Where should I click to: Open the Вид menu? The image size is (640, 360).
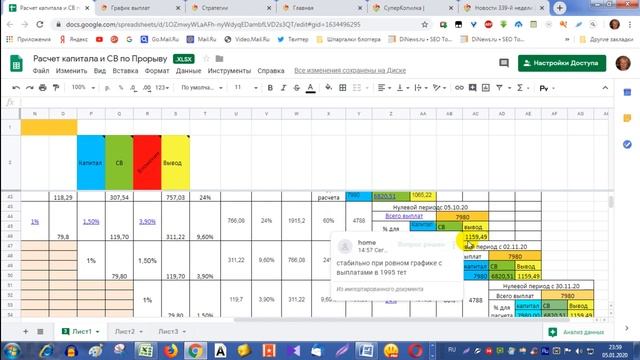point(100,71)
